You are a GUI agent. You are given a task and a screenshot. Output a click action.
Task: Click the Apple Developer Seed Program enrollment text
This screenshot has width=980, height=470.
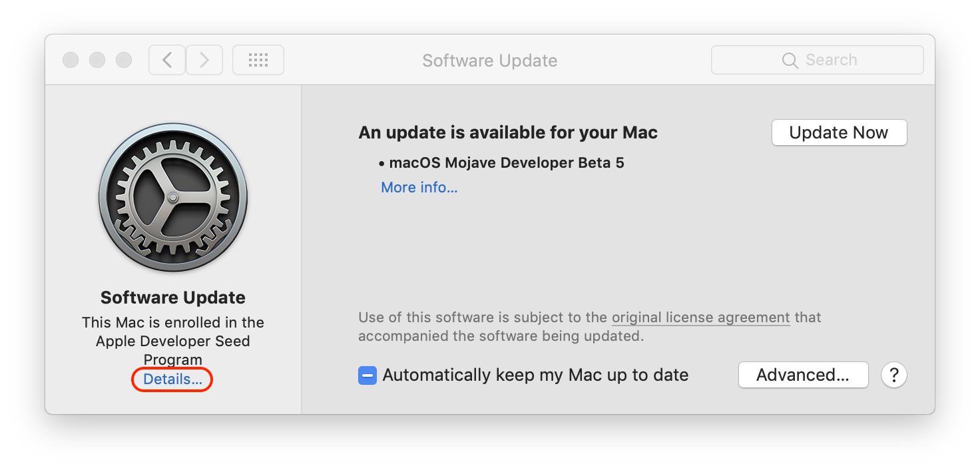point(173,341)
